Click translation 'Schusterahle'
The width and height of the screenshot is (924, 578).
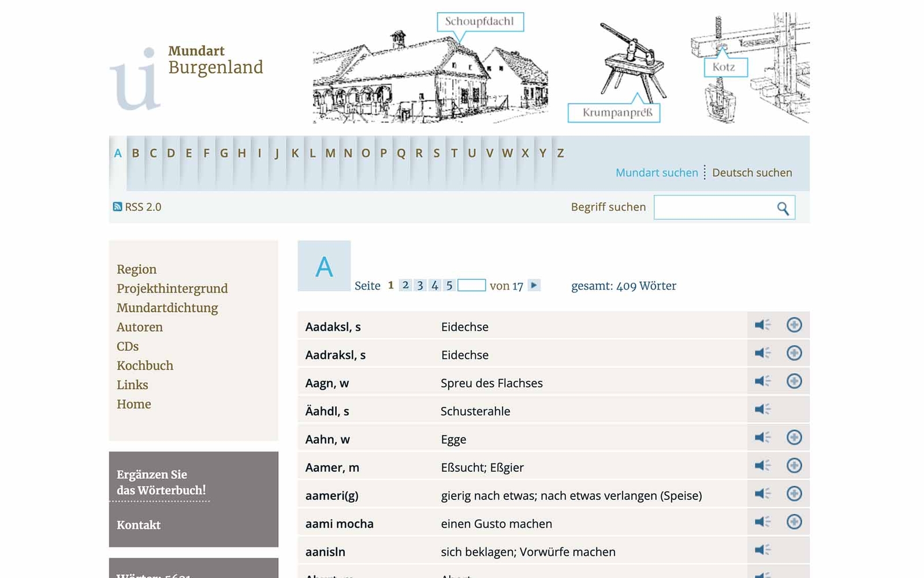[475, 412]
